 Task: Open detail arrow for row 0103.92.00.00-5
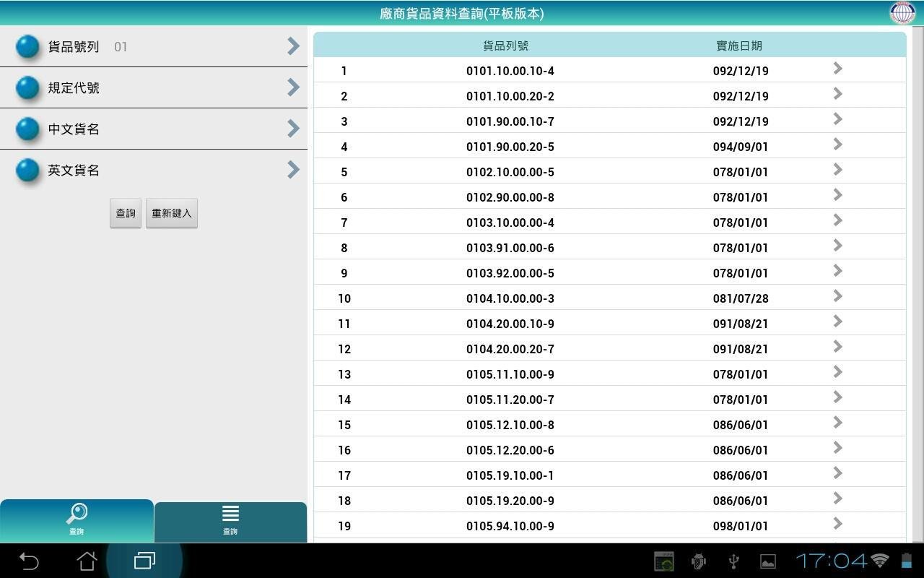(837, 270)
